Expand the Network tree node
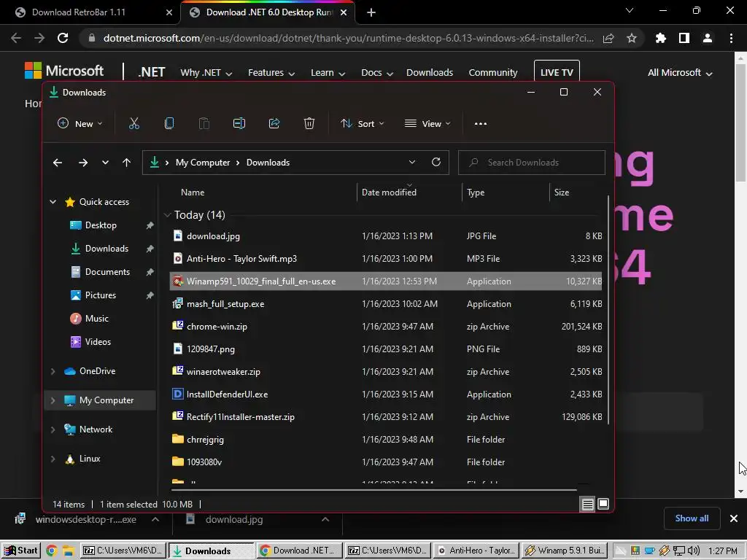 [x=53, y=429]
